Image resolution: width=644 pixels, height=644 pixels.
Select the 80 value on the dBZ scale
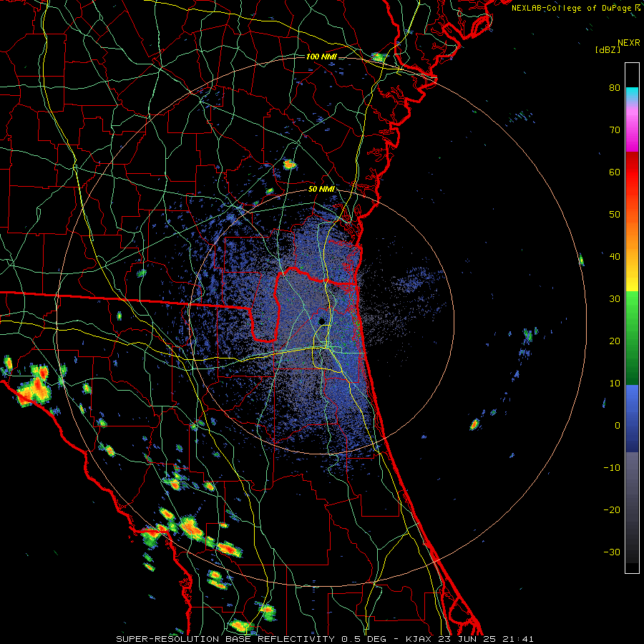coord(615,87)
